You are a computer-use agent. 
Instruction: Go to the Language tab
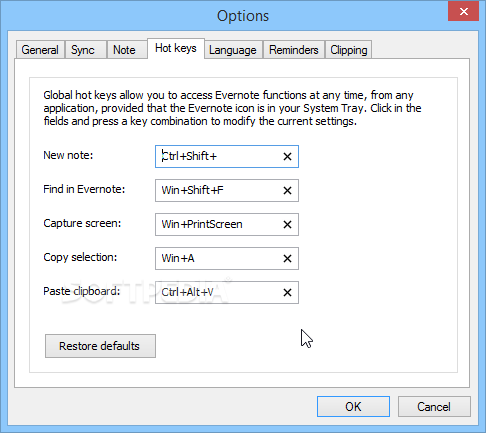click(x=233, y=50)
